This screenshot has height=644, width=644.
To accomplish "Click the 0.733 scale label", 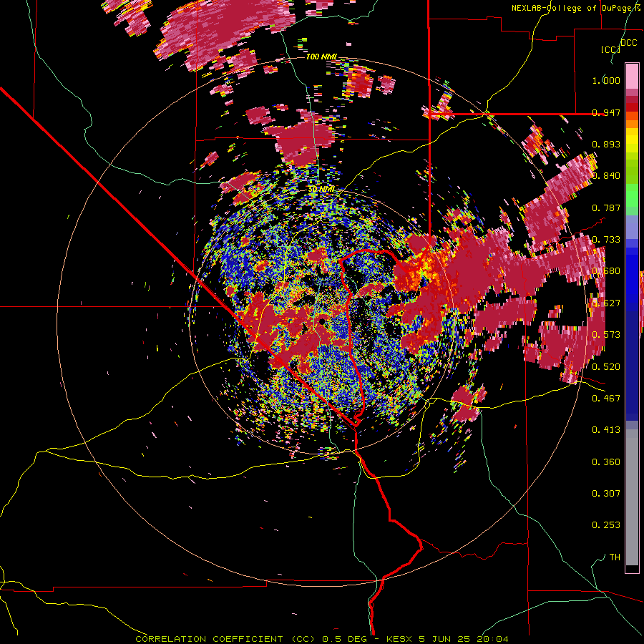I will coord(606,240).
